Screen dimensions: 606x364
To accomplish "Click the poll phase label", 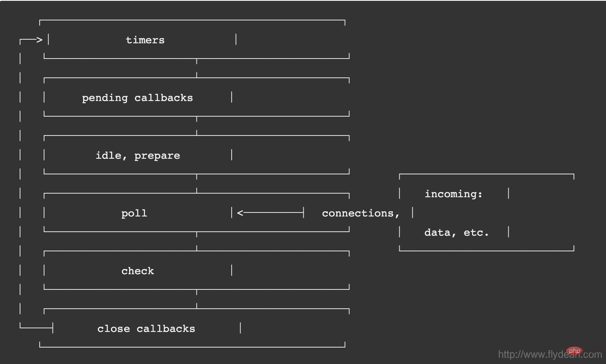I will (x=134, y=213).
